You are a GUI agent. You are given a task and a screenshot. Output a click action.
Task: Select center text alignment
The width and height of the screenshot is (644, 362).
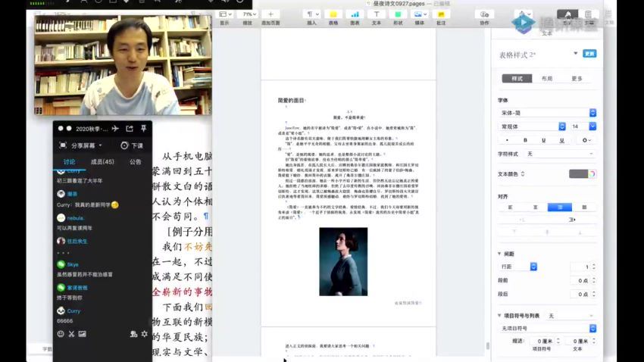pyautogui.click(x=535, y=208)
